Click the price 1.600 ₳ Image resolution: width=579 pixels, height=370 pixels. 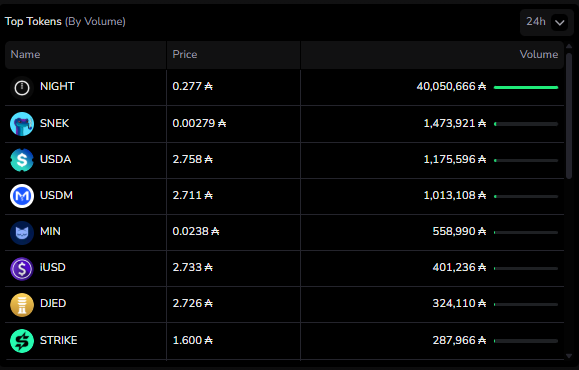point(192,340)
